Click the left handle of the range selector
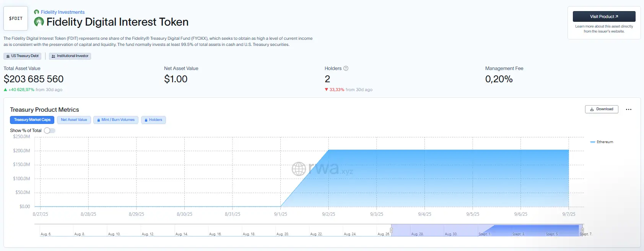 [391, 230]
